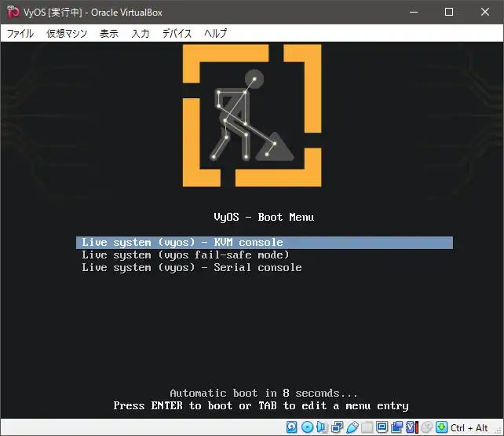Image resolution: width=504 pixels, height=436 pixels.
Task: Open the デバイス menu
Action: click(177, 33)
